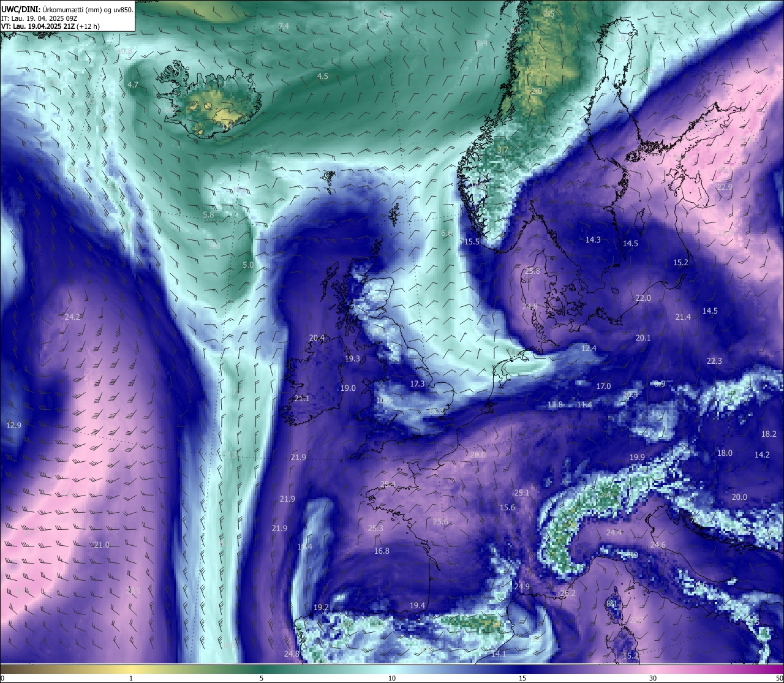
Task: Click the map value '17.0'
Action: coord(603,386)
